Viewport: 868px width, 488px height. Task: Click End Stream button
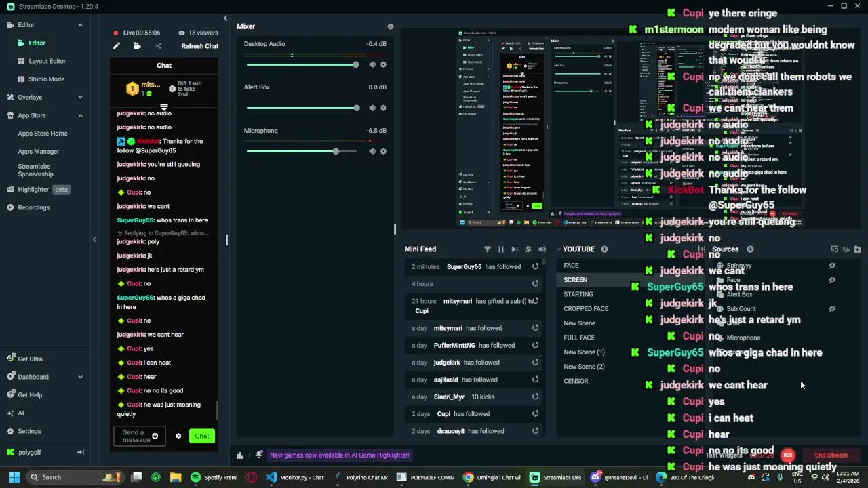pos(831,455)
